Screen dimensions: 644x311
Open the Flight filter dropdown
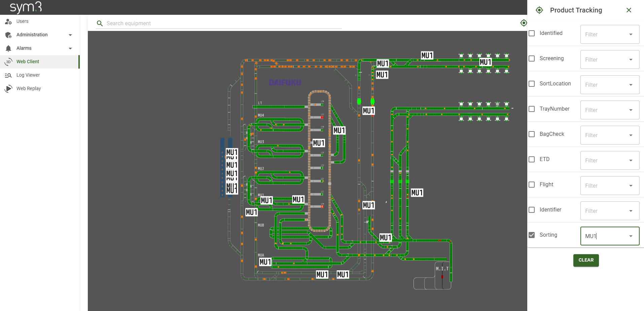tap(631, 186)
